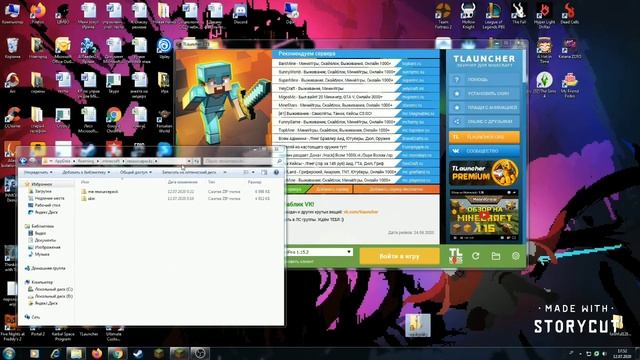
Task: Click Burn to optical disc in Explorer toolbar
Action: point(189,173)
